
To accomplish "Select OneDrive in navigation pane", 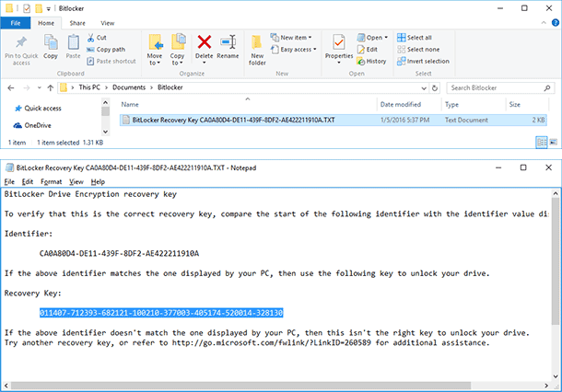I will 32,125.
